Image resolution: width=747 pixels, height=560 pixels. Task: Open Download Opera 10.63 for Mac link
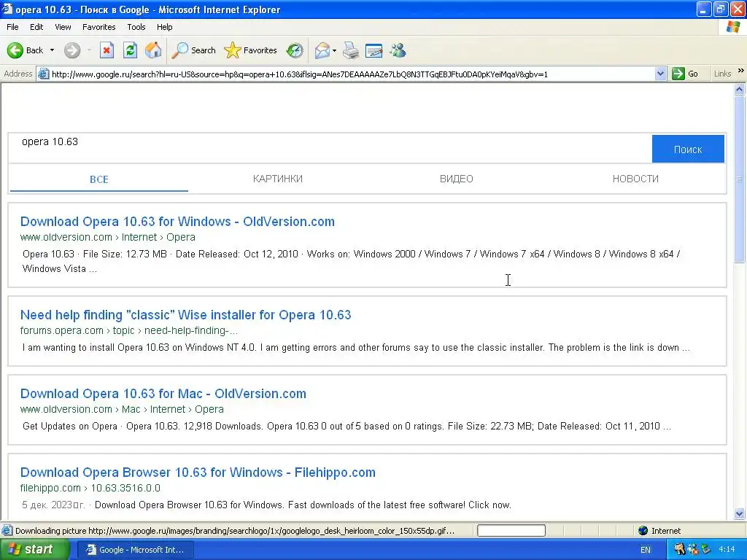pos(163,393)
